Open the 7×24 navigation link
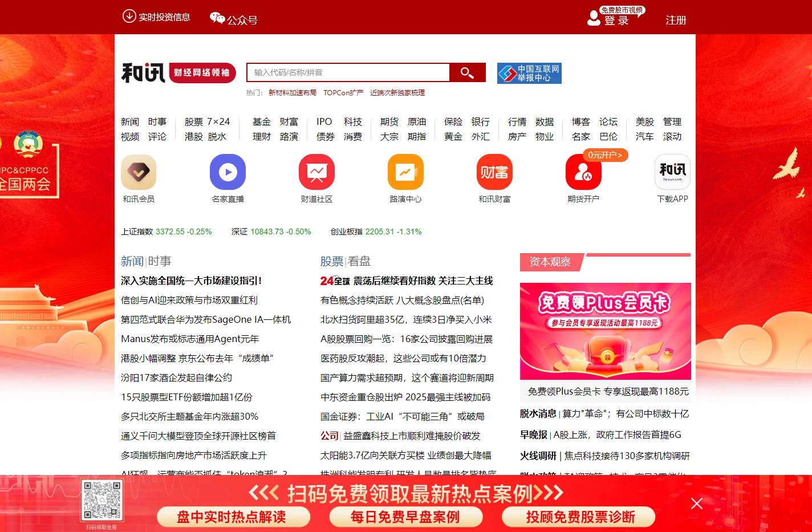The width and height of the screenshot is (812, 532). [218, 121]
